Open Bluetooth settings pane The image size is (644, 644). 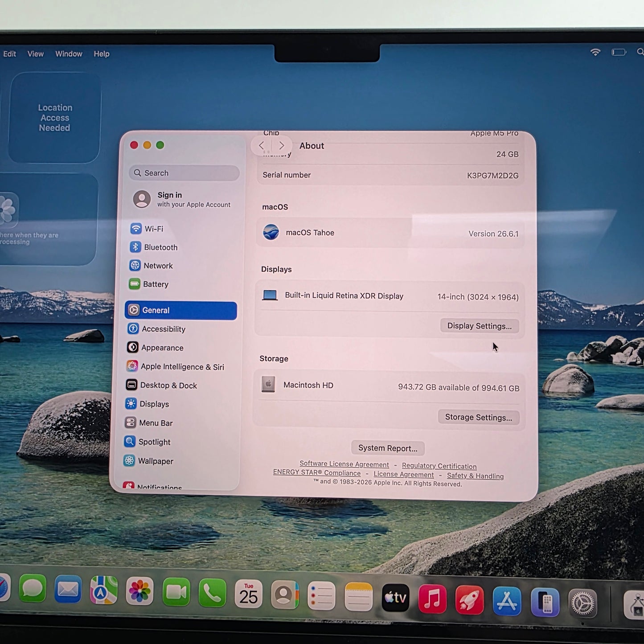[180, 247]
